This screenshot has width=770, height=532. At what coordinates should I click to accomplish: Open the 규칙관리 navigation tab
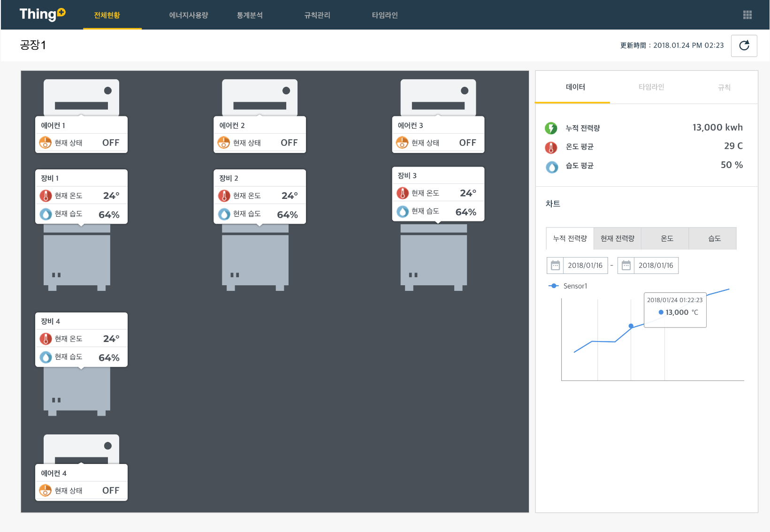(317, 15)
